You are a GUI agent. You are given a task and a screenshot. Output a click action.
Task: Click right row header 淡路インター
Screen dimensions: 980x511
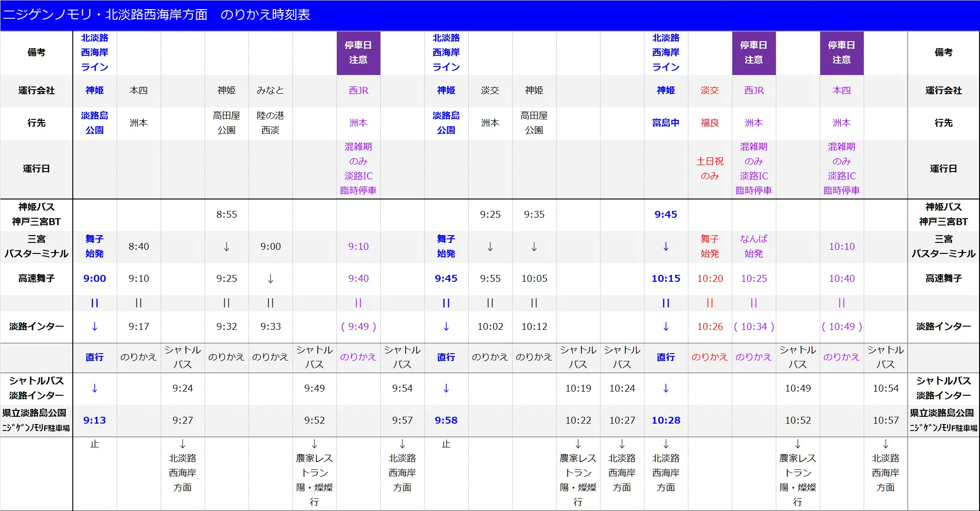(943, 326)
